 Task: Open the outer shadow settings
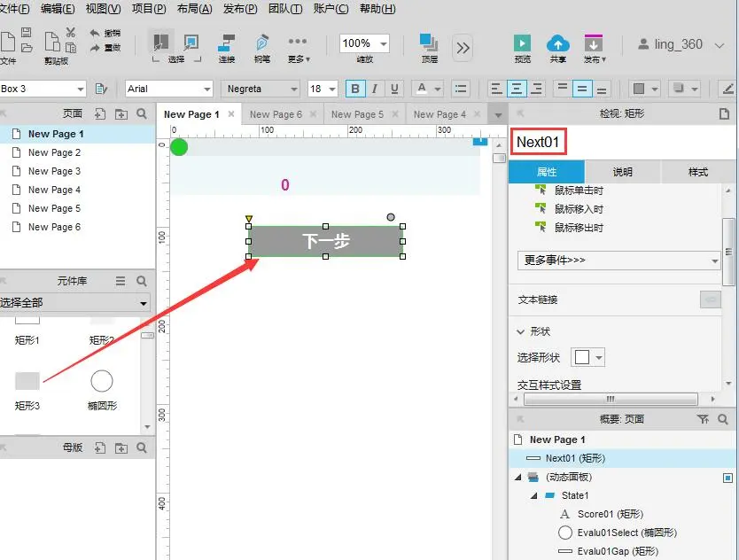pos(684,89)
